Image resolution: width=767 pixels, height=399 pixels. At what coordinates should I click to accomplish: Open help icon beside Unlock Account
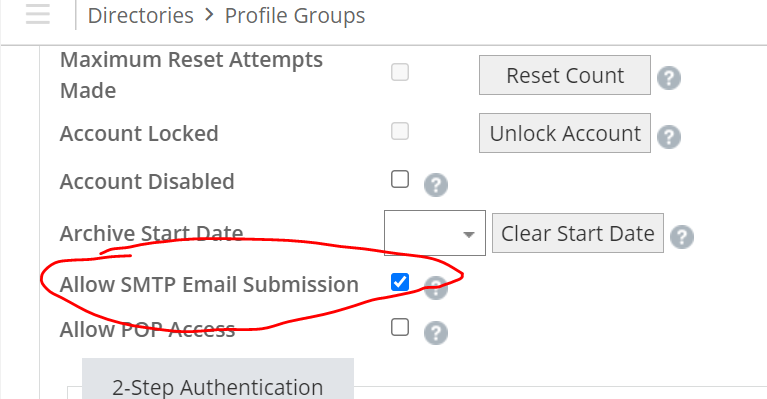[669, 136]
